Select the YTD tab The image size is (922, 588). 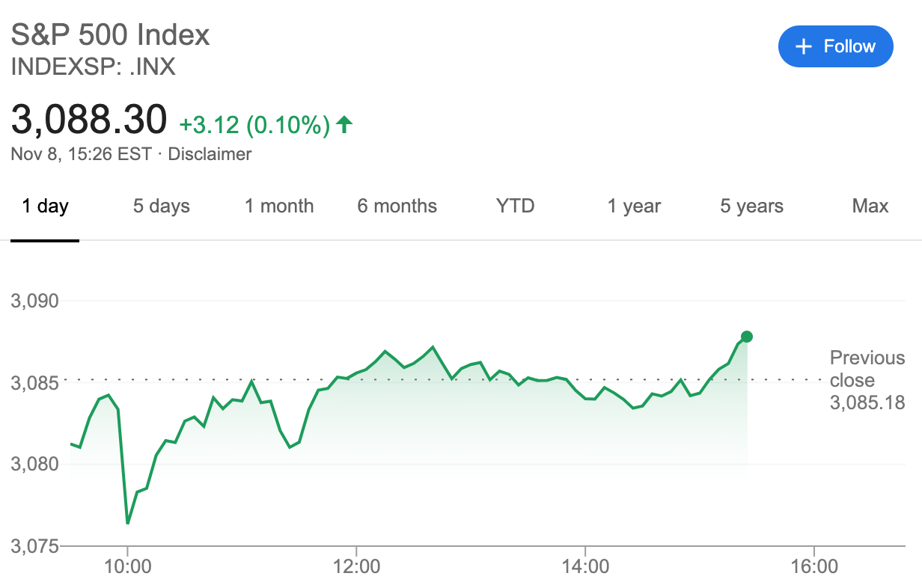516,206
